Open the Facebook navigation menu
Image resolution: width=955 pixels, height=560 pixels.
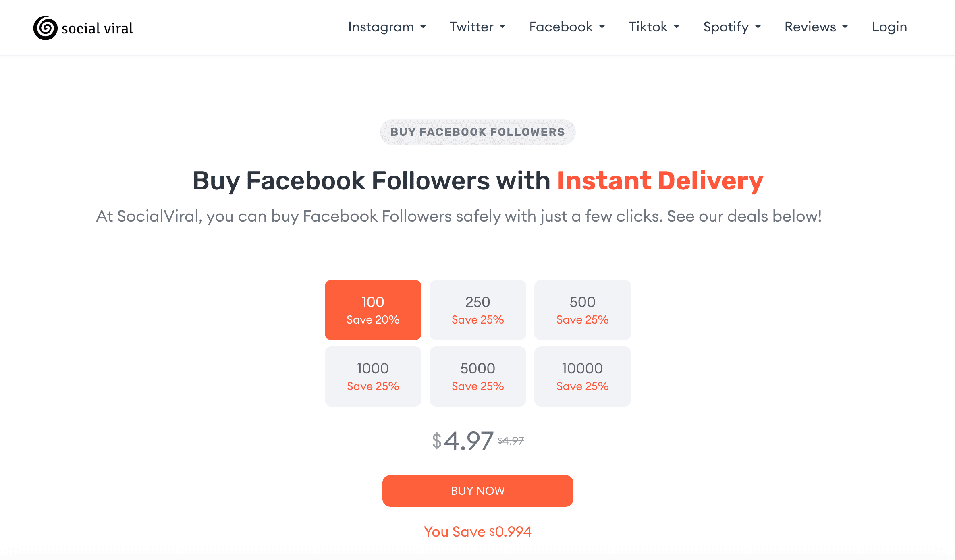566,27
